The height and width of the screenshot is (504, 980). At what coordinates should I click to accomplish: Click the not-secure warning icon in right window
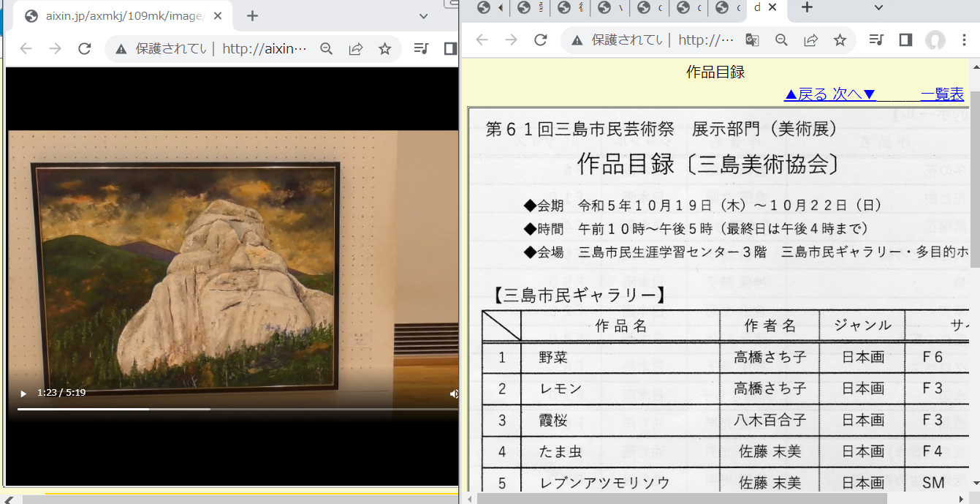click(x=577, y=40)
